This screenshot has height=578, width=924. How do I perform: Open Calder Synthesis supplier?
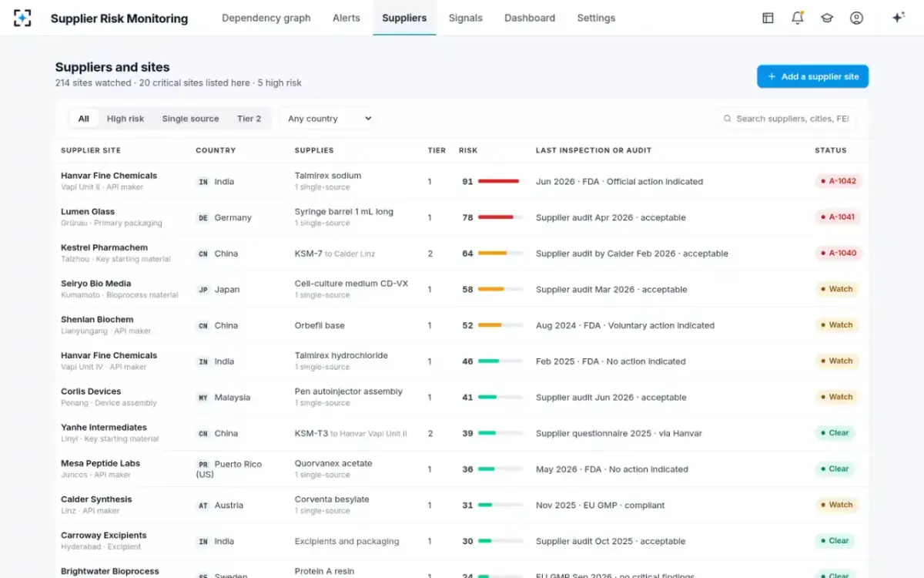click(x=96, y=499)
